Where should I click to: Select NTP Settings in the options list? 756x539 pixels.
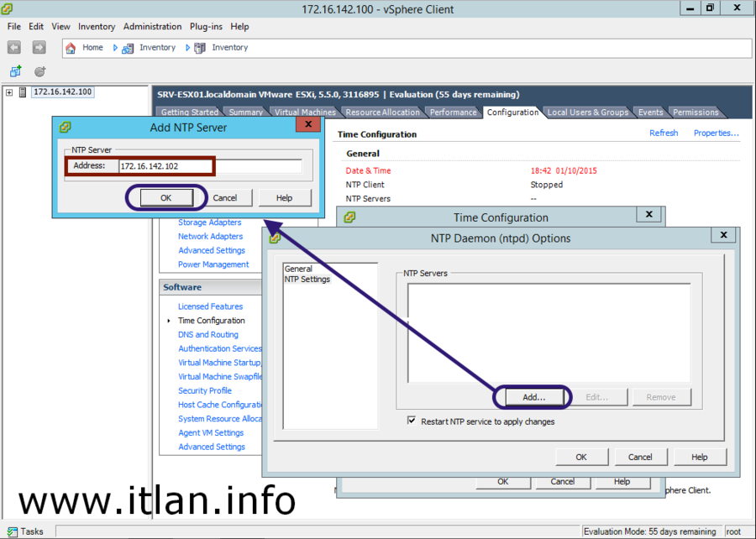(x=307, y=280)
